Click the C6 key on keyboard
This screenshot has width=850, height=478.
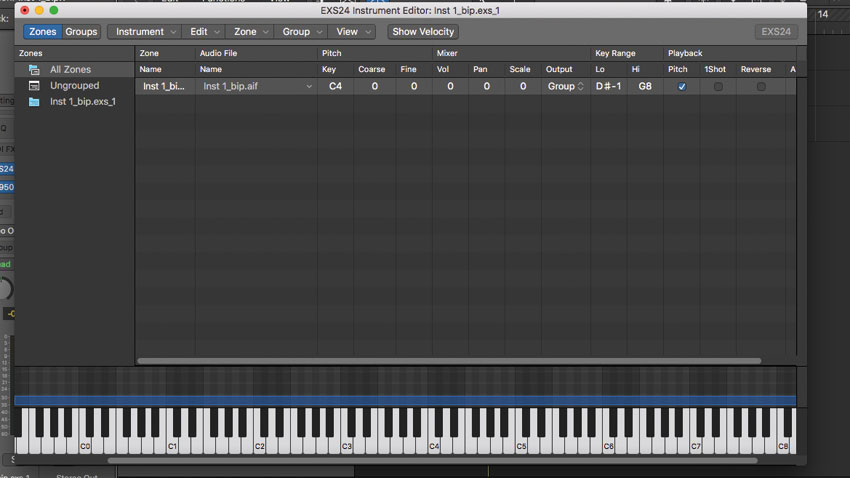click(x=609, y=445)
